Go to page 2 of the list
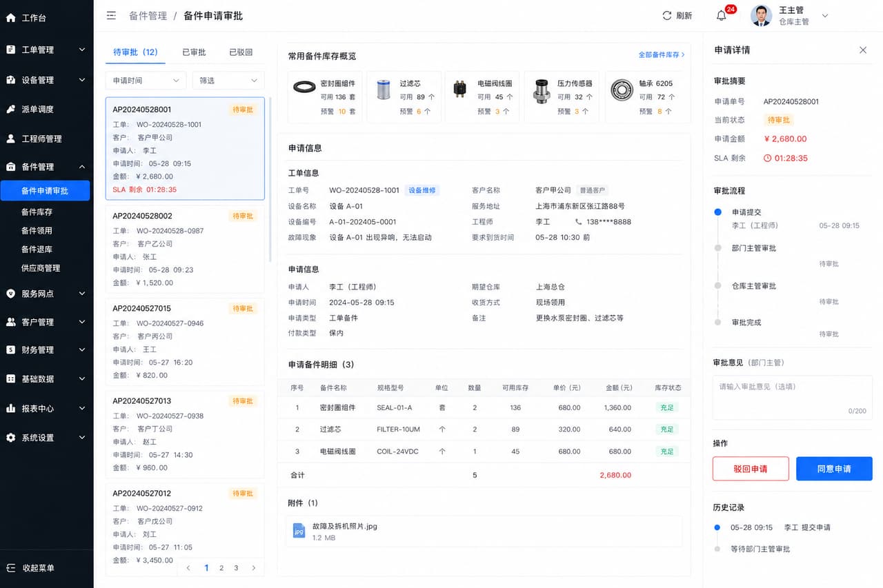 (221, 568)
